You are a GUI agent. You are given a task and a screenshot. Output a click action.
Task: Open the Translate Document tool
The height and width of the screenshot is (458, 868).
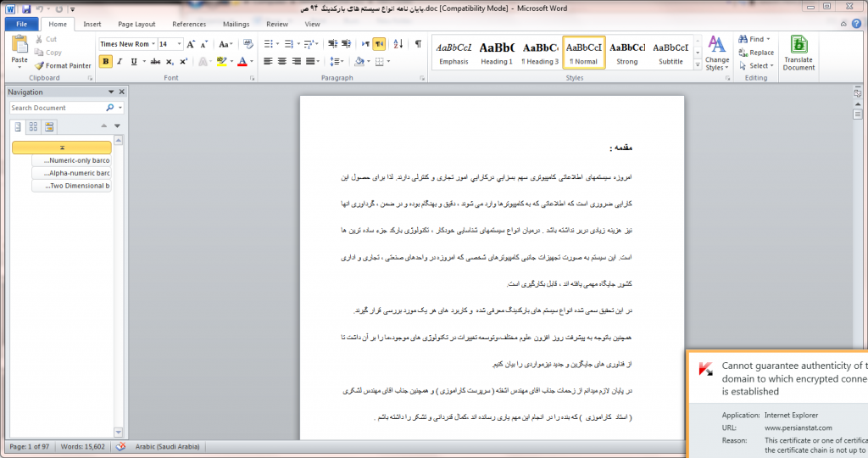[x=798, y=53]
